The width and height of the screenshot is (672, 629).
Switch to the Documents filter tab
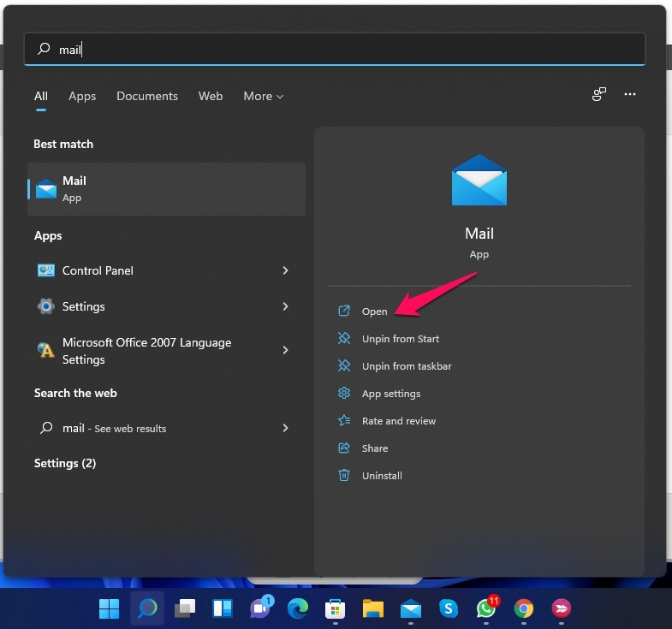tap(147, 97)
